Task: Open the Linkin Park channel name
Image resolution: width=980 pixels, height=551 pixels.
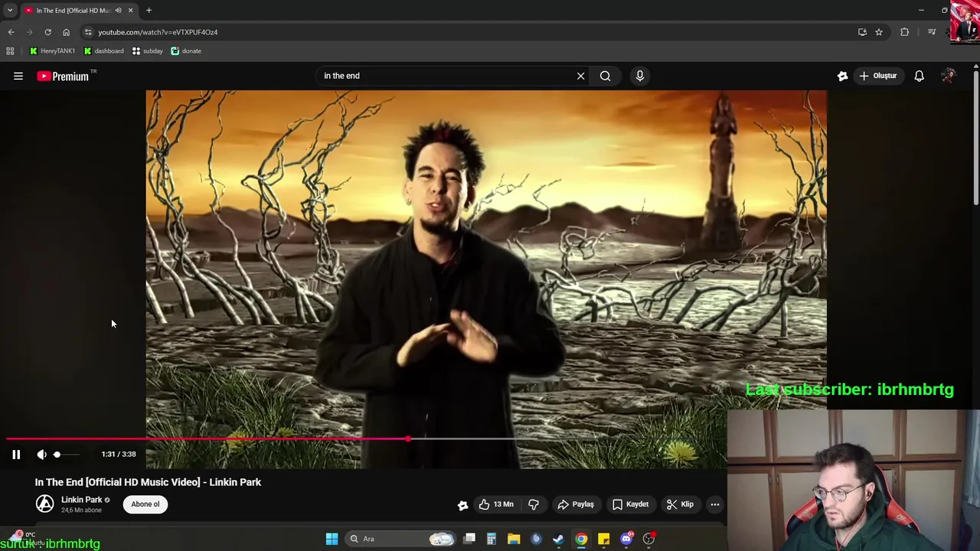Action: pyautogui.click(x=82, y=500)
